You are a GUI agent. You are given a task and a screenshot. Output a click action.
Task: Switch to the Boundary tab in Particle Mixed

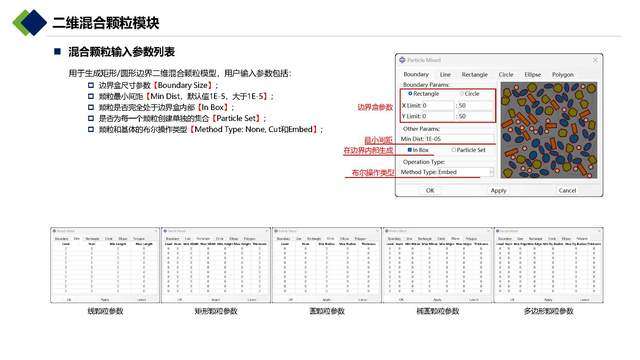[x=416, y=74]
